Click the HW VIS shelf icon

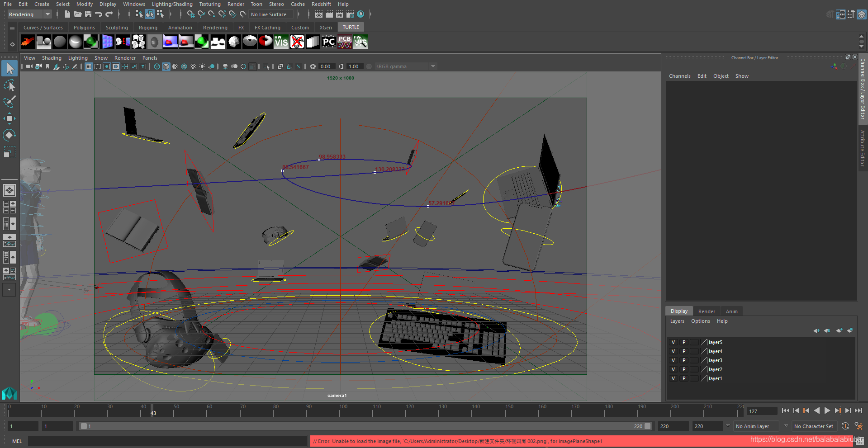tap(281, 42)
